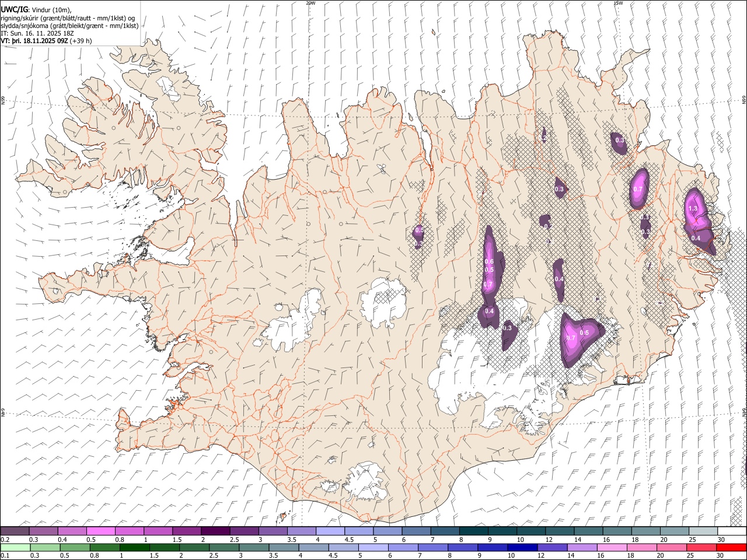
Task: Pick the light lavender upper swatch starting at 4
Action: click(330, 531)
